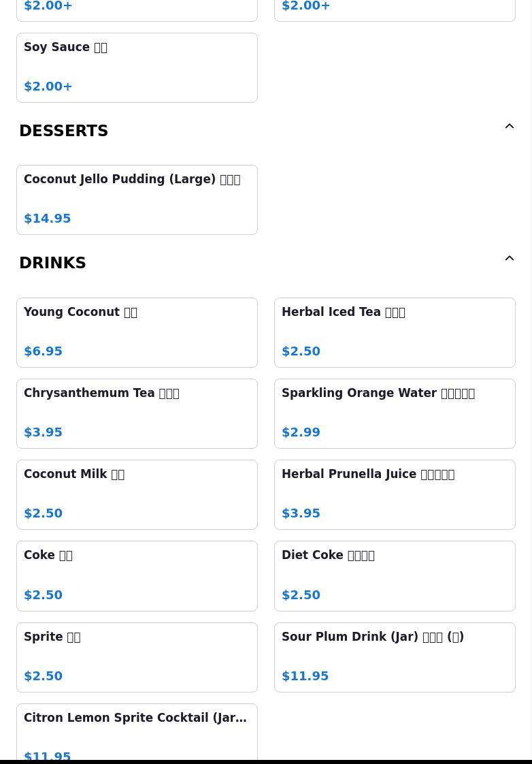
Task: Open the Young Coconut drink card
Action: pos(137,332)
